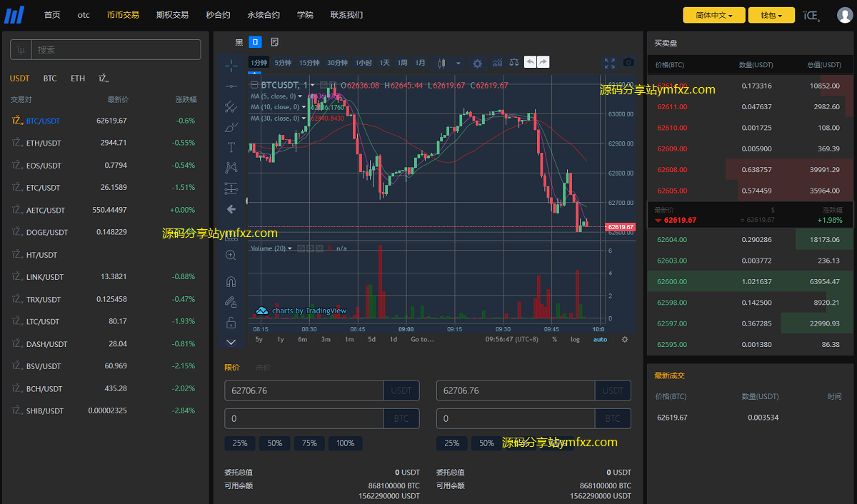Select the text annotation tool
The height and width of the screenshot is (504, 857).
click(231, 148)
